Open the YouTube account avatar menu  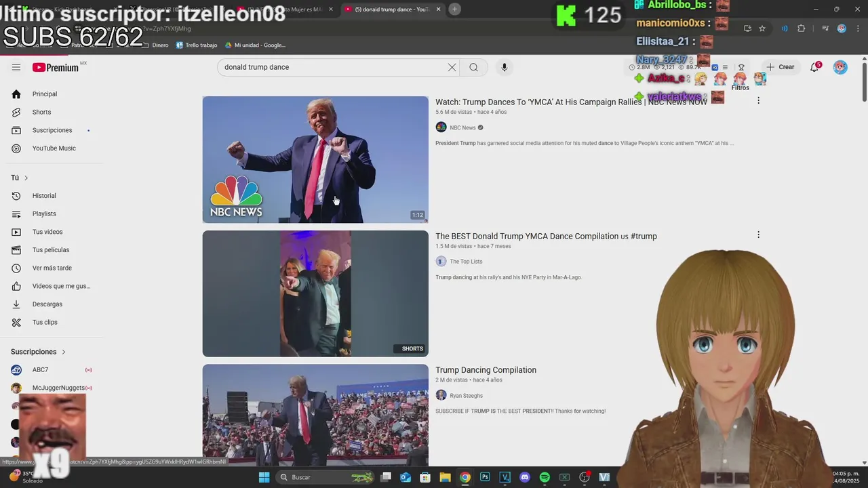[x=840, y=67]
